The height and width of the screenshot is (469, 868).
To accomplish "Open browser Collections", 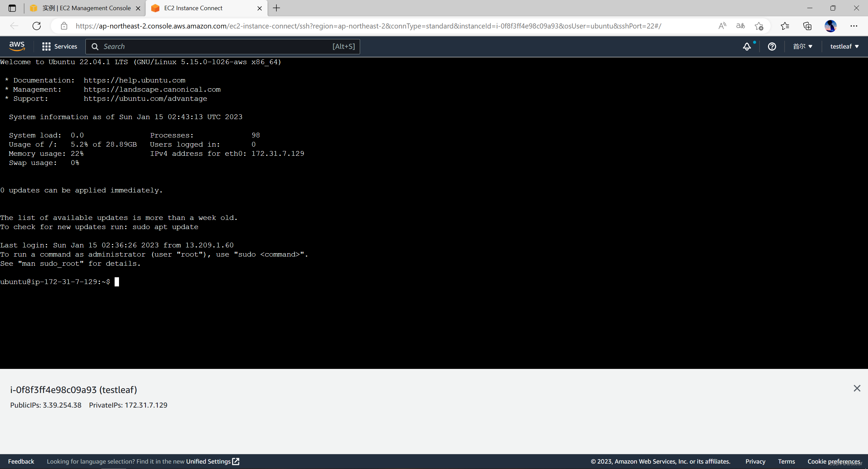I will [807, 26].
